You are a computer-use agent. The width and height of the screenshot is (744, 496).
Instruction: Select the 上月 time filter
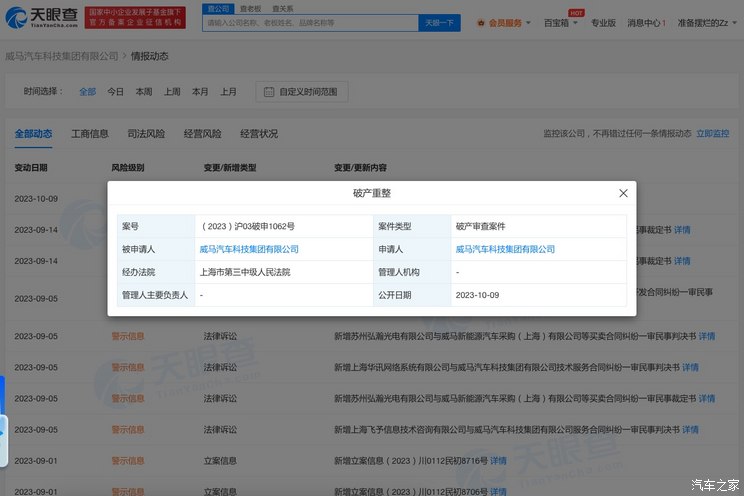229,92
